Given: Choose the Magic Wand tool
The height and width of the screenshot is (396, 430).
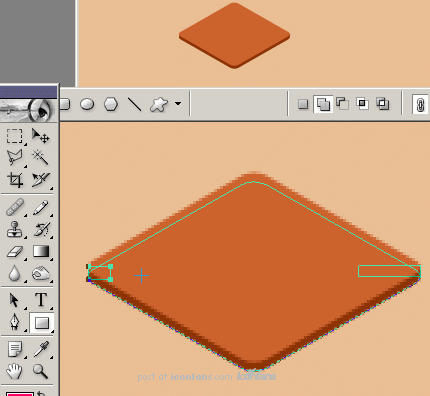Looking at the screenshot, I should 41,157.
